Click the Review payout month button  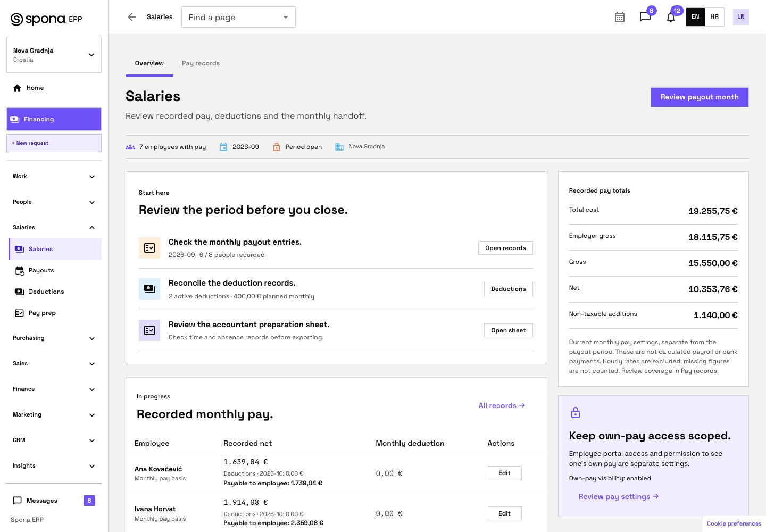pos(700,97)
